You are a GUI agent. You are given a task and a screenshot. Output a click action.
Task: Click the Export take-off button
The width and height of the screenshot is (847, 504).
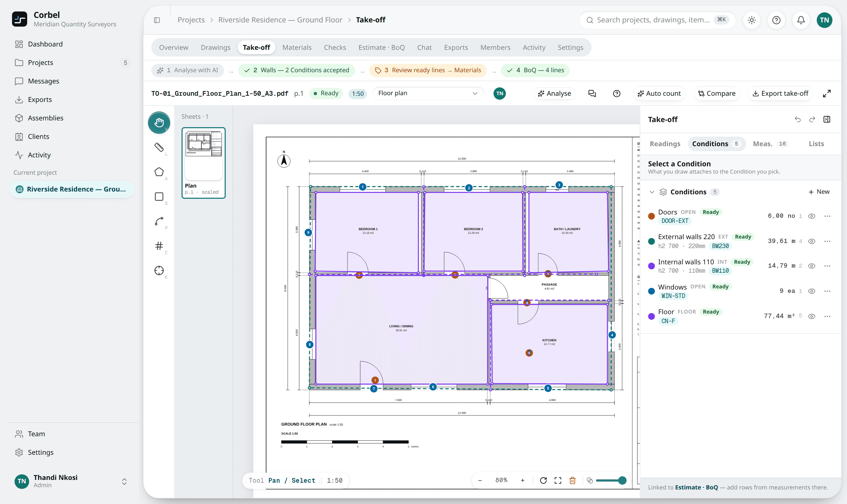[x=780, y=94]
